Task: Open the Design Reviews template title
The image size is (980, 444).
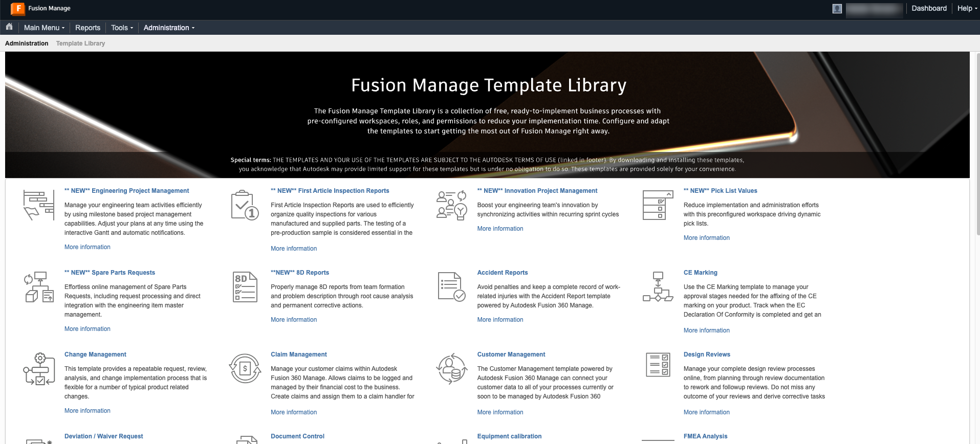Action: pyautogui.click(x=707, y=354)
